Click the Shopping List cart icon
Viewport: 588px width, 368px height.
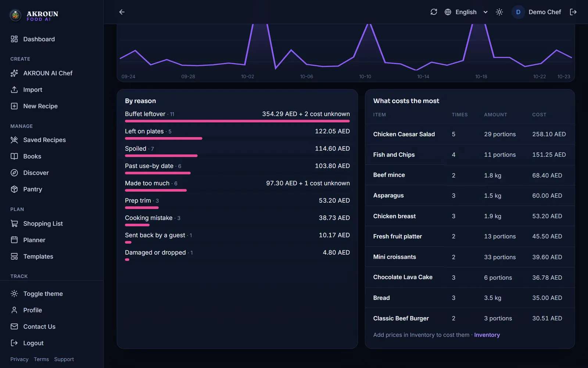point(14,223)
